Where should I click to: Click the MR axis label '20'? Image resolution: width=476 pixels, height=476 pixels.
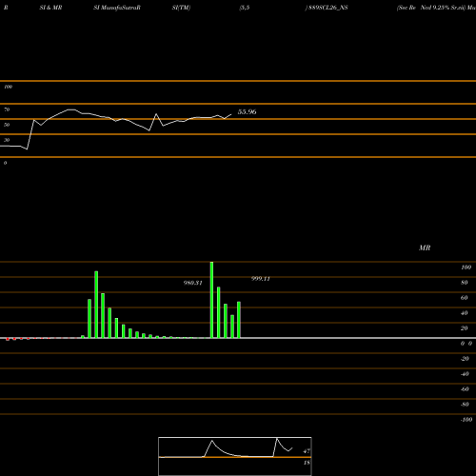pyautogui.click(x=465, y=328)
